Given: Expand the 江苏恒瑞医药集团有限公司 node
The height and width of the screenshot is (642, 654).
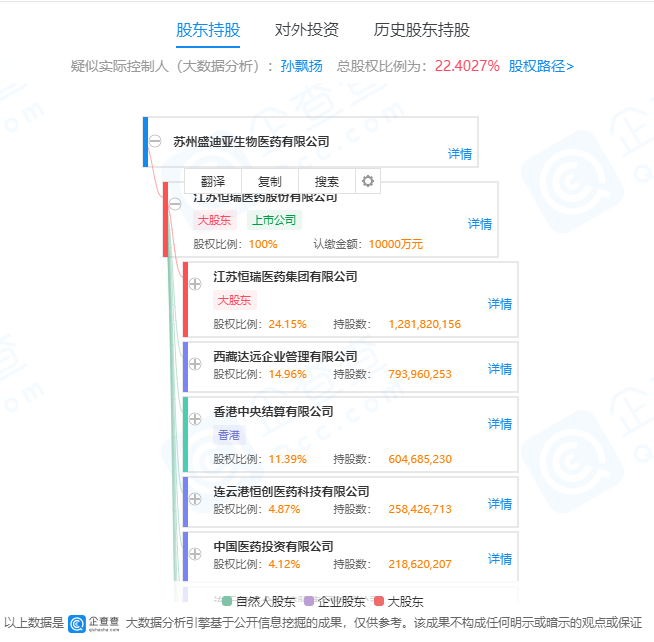Looking at the screenshot, I should coord(195,284).
